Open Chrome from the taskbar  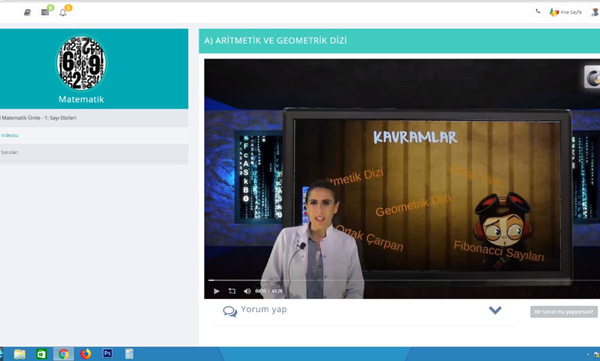[64, 354]
